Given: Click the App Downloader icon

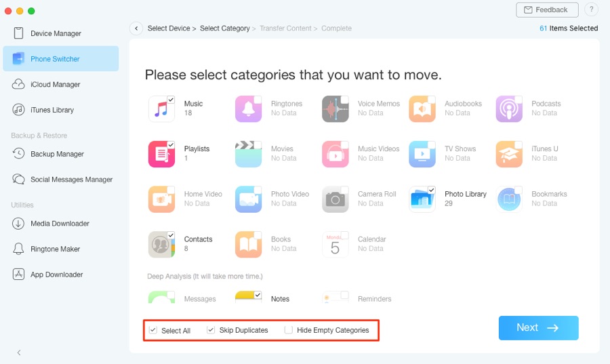Looking at the screenshot, I should click(18, 274).
